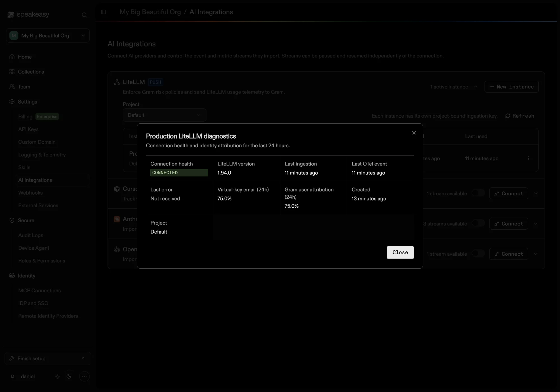Click Connect in the OpenAI row
560x392 pixels.
pyautogui.click(x=509, y=254)
